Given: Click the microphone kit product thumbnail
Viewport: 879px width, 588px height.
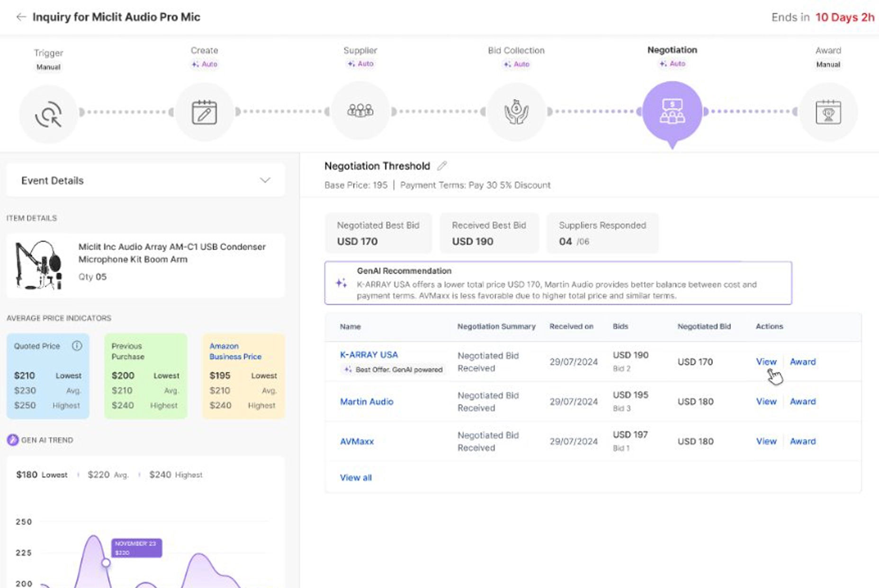Looking at the screenshot, I should pyautogui.click(x=38, y=265).
